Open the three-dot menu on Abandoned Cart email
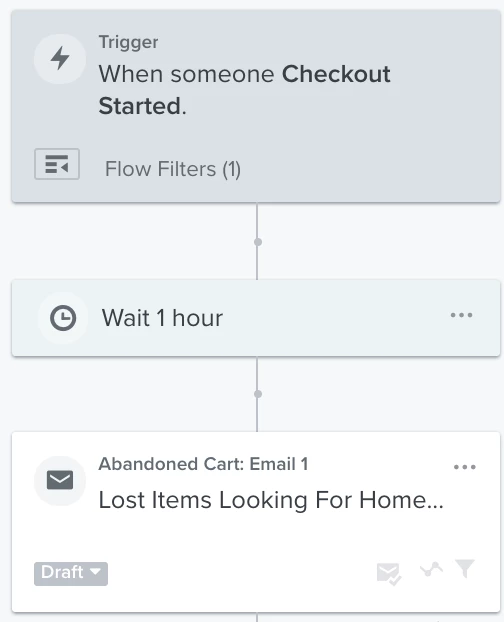The height and width of the screenshot is (622, 504). pyautogui.click(x=465, y=467)
